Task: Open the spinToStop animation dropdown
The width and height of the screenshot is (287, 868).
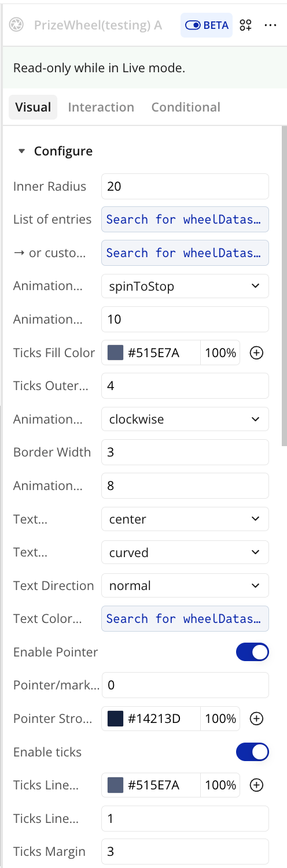Action: point(185,286)
